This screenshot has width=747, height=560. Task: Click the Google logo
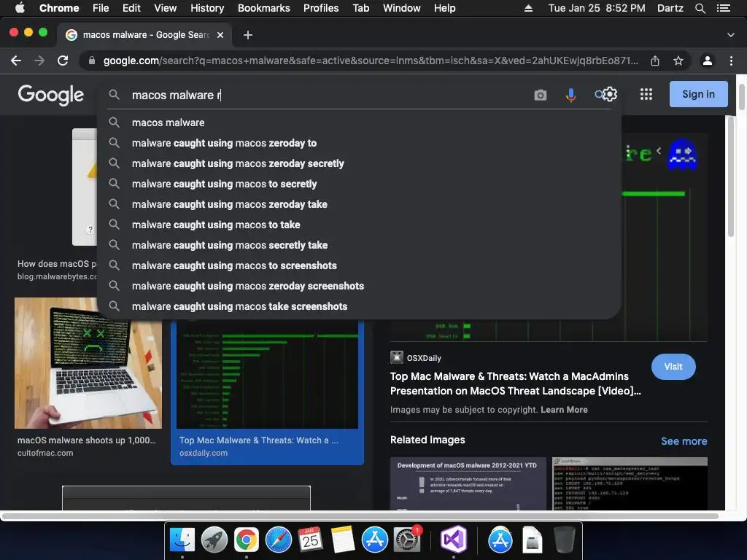point(51,95)
